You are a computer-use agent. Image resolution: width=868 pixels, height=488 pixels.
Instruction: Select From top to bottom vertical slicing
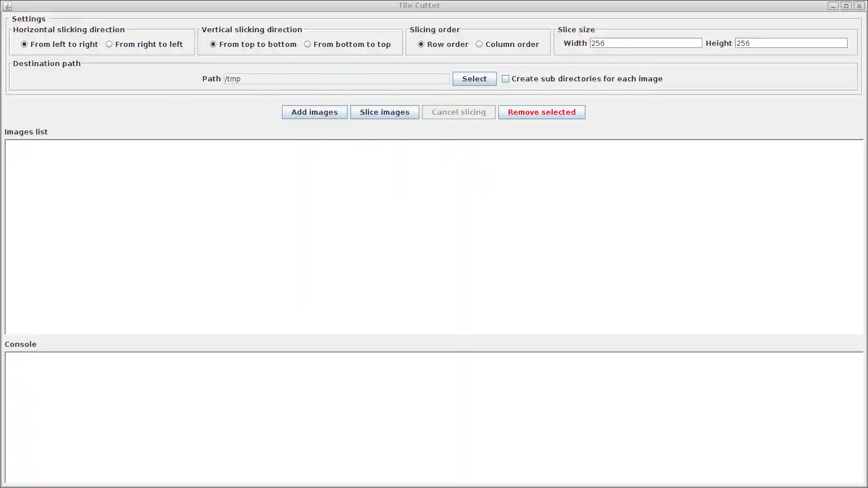212,44
